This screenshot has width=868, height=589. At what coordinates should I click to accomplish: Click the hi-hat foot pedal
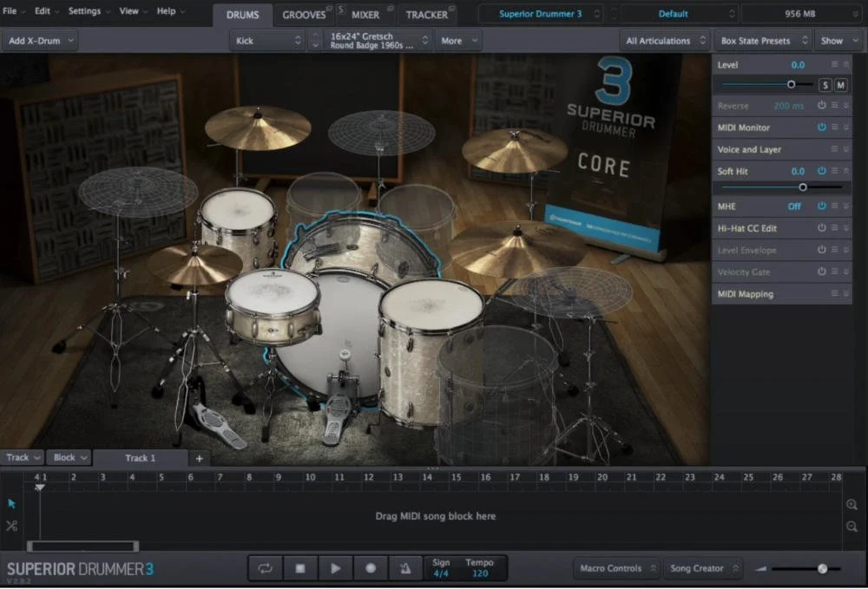(x=219, y=426)
